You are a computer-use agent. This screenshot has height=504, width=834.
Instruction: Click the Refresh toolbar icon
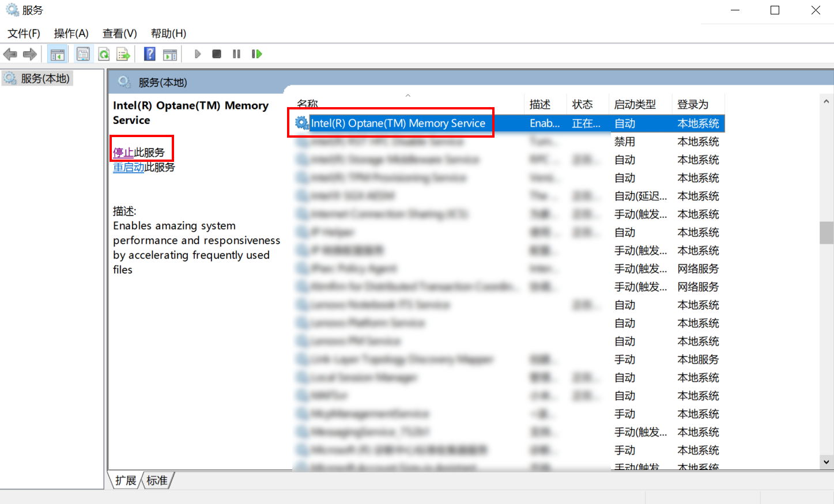[x=104, y=54]
